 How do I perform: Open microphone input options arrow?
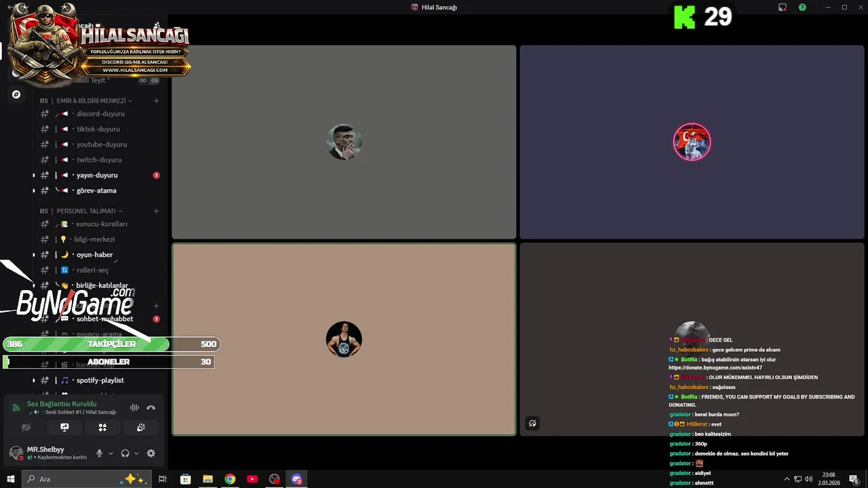coord(111,453)
